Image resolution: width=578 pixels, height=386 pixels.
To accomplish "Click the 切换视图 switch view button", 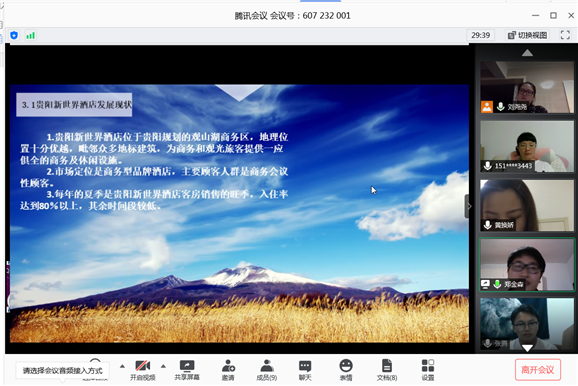I will point(527,35).
